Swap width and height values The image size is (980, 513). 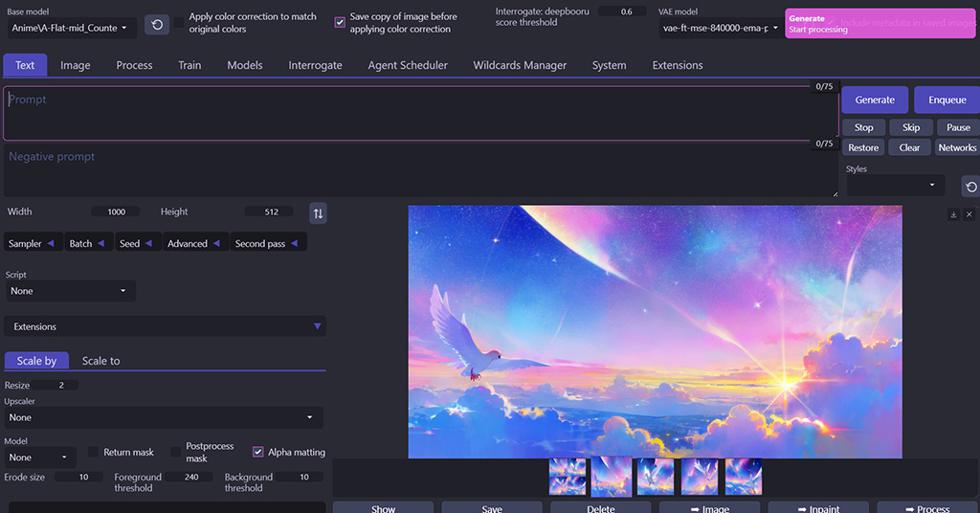point(318,212)
